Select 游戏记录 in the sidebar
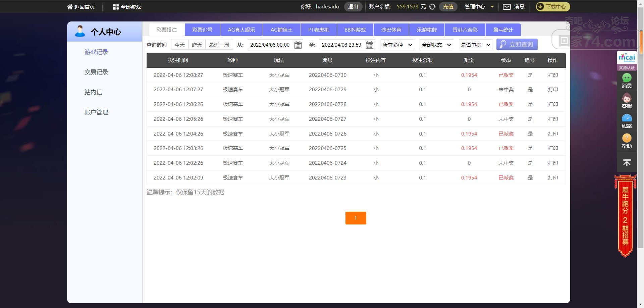644x308 pixels. pyautogui.click(x=96, y=52)
